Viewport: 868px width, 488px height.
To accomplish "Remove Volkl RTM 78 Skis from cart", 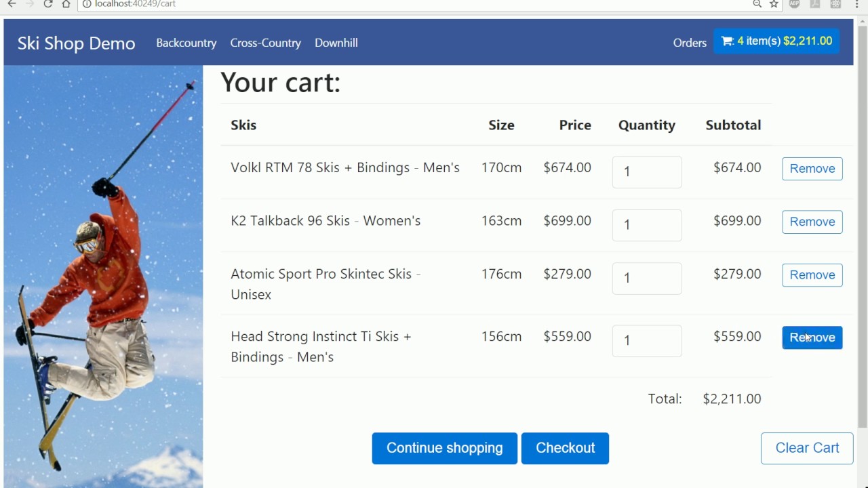I will (812, 169).
